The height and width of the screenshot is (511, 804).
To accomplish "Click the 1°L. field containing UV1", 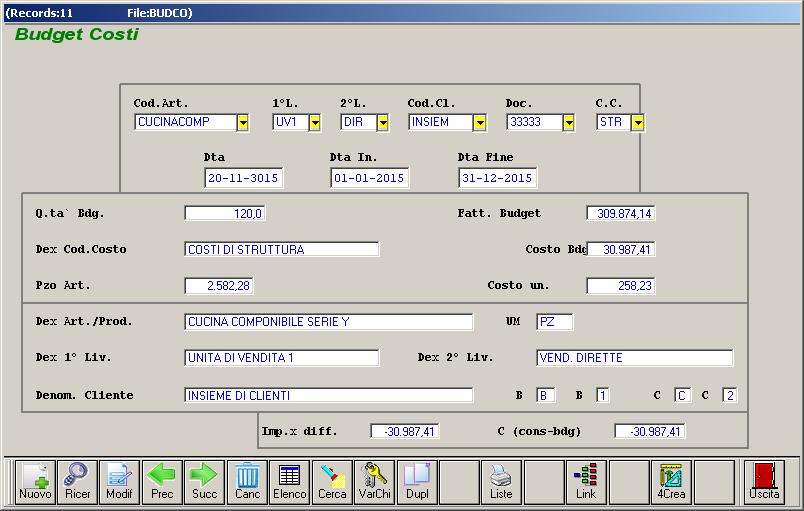I will 291,122.
